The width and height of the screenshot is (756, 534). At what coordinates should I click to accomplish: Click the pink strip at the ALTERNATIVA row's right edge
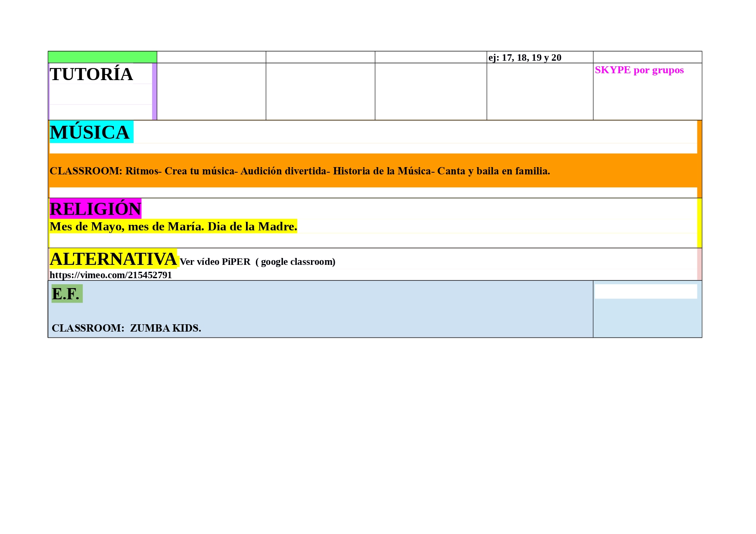[699, 264]
